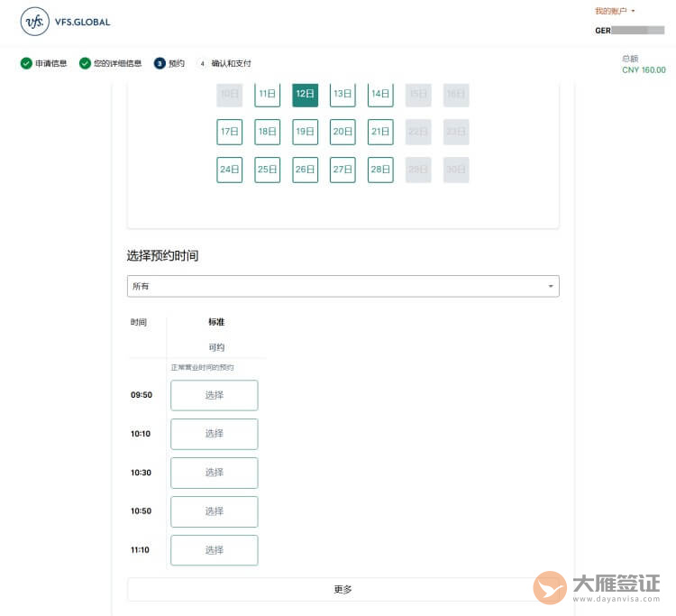Select the 27日 date
676x616 pixels.
tap(343, 170)
